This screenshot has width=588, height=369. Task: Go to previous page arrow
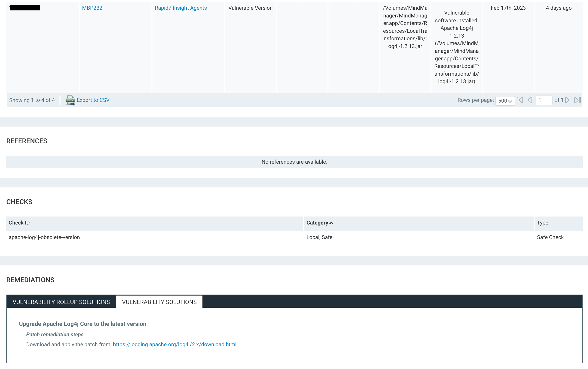(x=530, y=100)
